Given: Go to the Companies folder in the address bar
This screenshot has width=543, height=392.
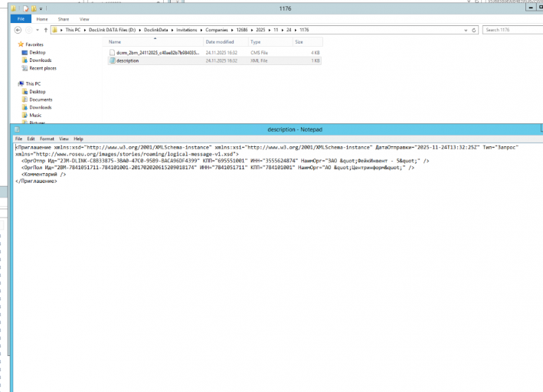Looking at the screenshot, I should [x=217, y=30].
